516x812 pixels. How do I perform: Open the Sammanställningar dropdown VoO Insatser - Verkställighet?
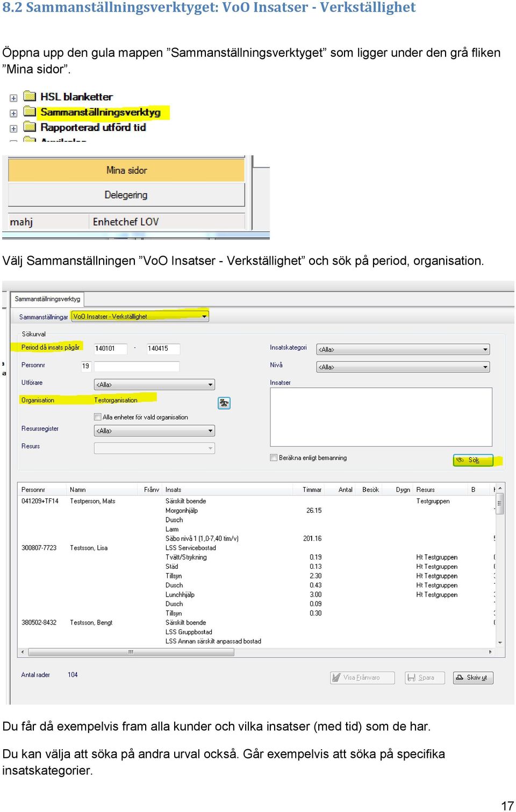tap(140, 316)
